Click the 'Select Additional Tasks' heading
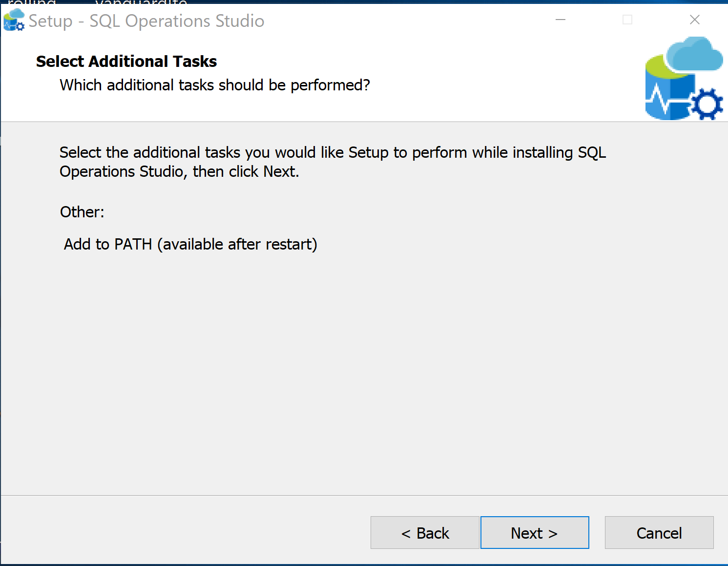 point(126,62)
